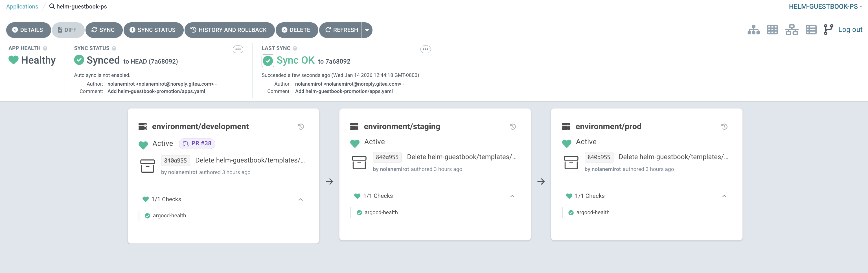868x273 pixels.
Task: Click the Active heart icon in staging
Action: (355, 143)
